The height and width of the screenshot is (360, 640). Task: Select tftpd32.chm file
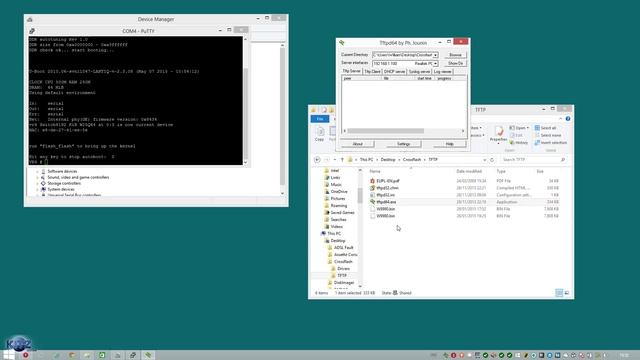point(387,188)
